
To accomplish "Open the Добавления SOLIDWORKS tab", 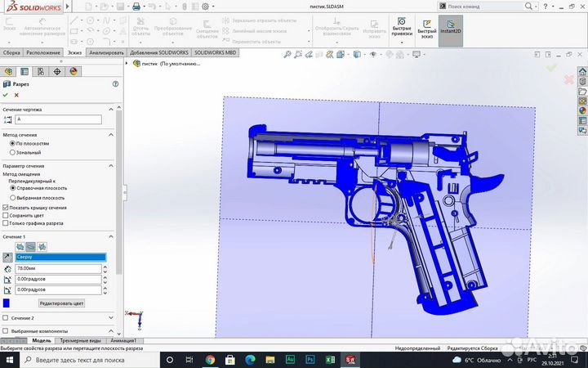I will pyautogui.click(x=159, y=52).
